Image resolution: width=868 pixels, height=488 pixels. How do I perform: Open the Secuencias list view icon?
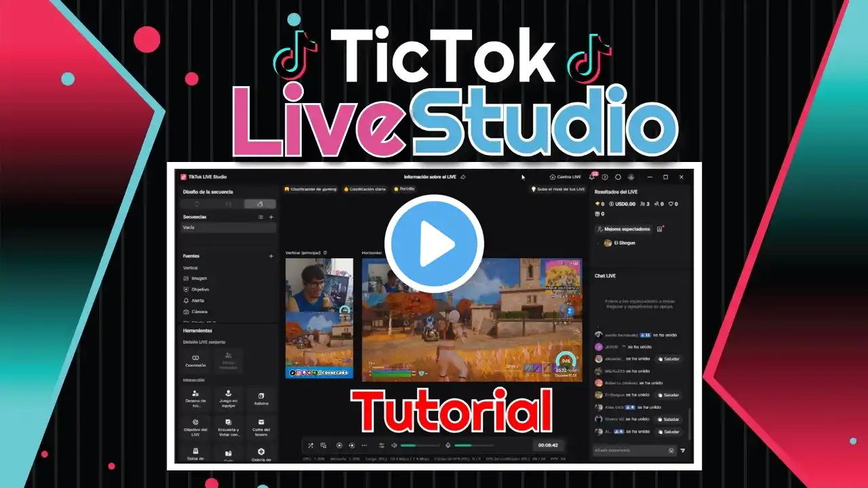pyautogui.click(x=260, y=217)
